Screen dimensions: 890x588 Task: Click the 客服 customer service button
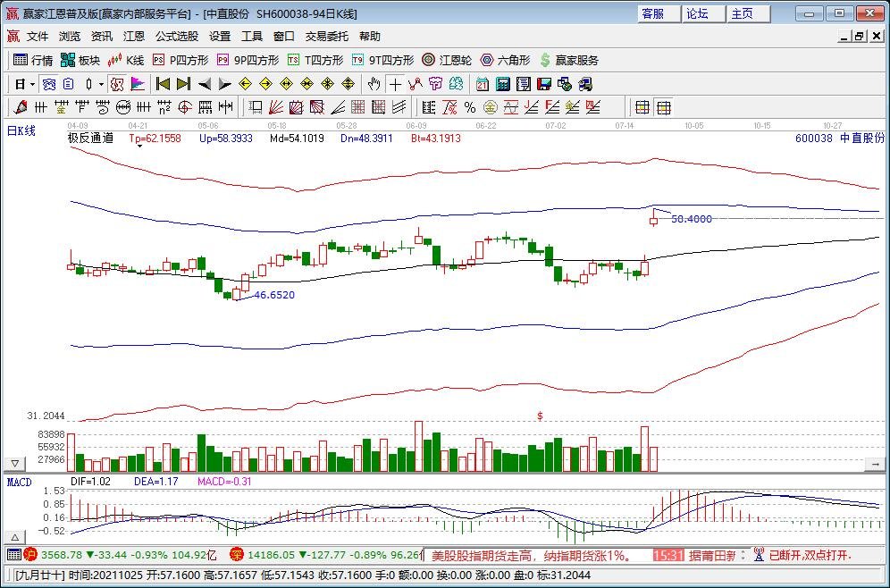[x=659, y=13]
